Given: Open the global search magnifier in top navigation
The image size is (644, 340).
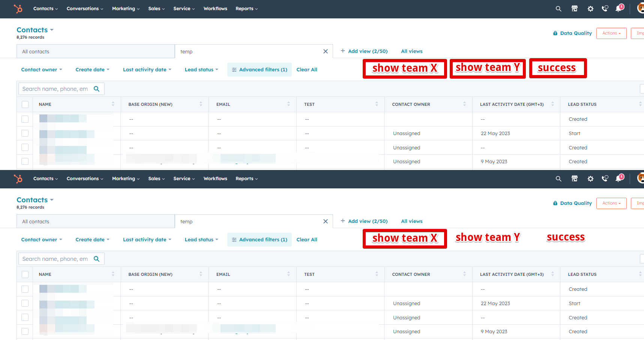Looking at the screenshot, I should 558,8.
